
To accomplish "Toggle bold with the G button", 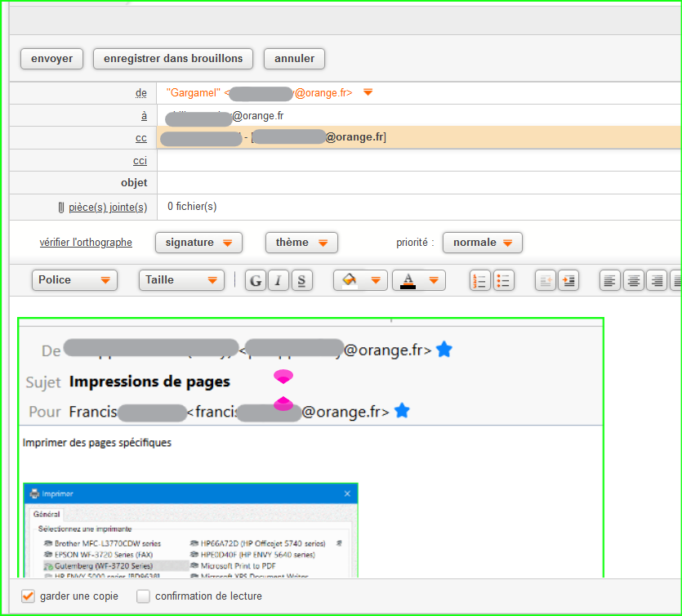I will click(256, 280).
